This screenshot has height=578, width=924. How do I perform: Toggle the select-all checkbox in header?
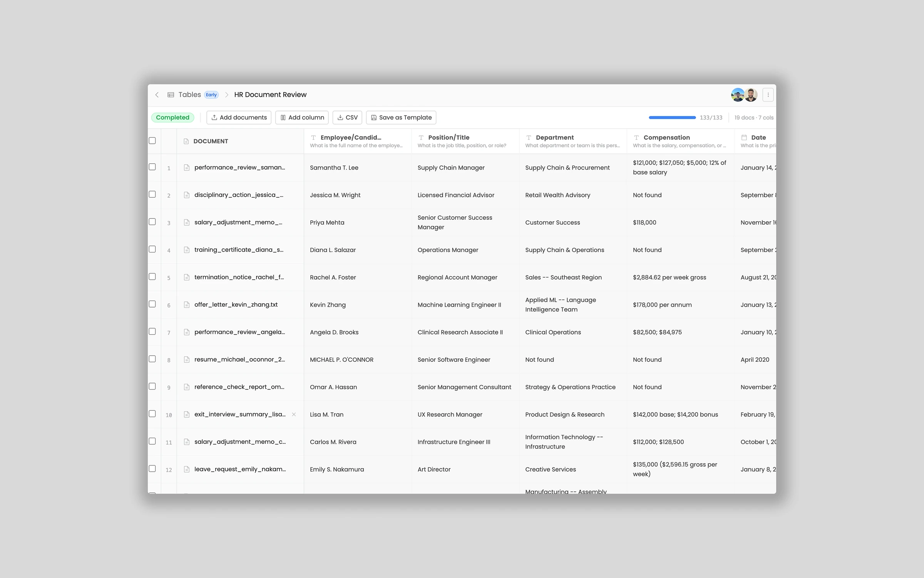pos(152,141)
